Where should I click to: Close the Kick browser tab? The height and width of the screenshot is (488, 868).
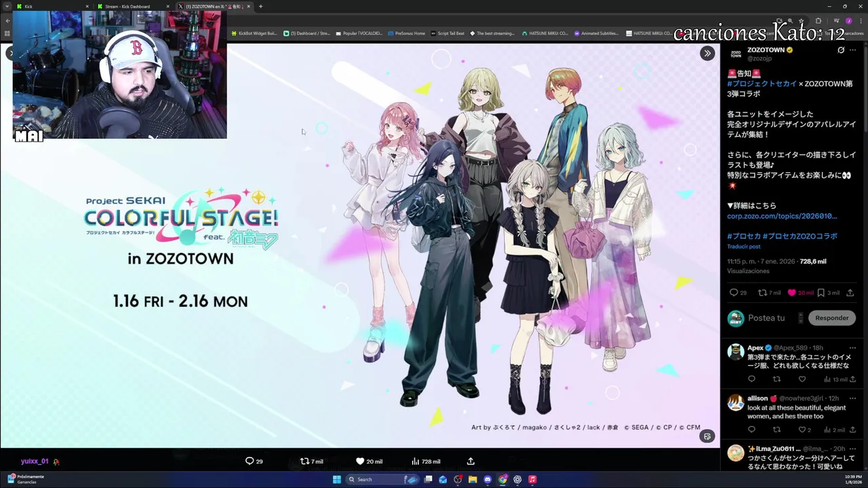coord(87,6)
